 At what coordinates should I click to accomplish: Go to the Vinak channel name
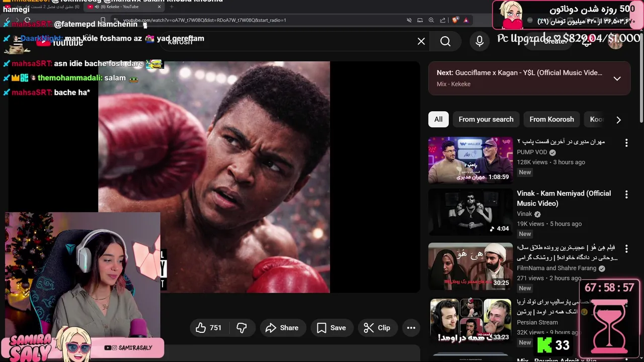pyautogui.click(x=524, y=214)
